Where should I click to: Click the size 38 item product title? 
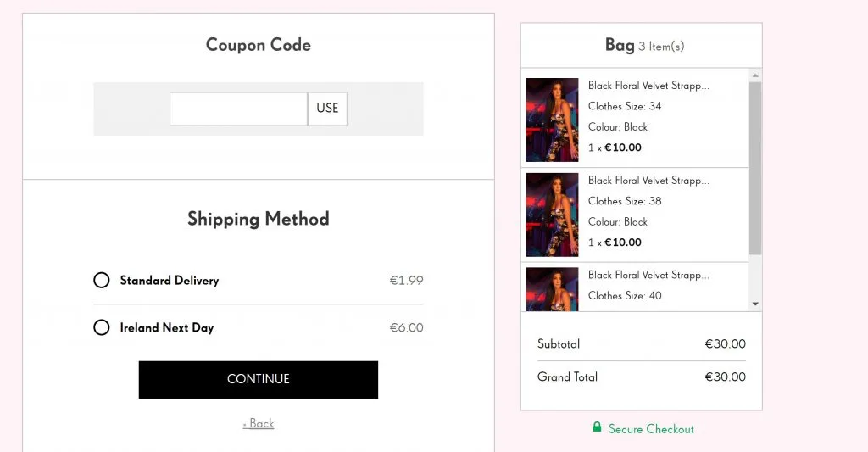[x=648, y=181]
